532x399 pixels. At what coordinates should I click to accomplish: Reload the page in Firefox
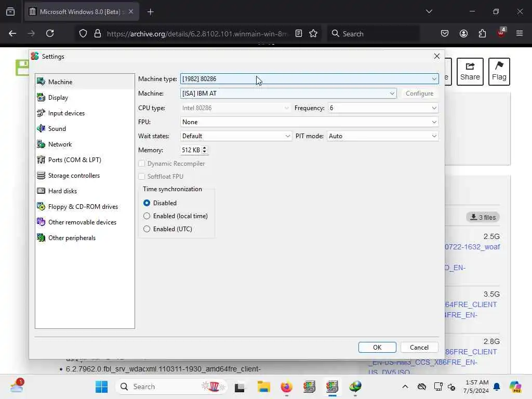(50, 33)
